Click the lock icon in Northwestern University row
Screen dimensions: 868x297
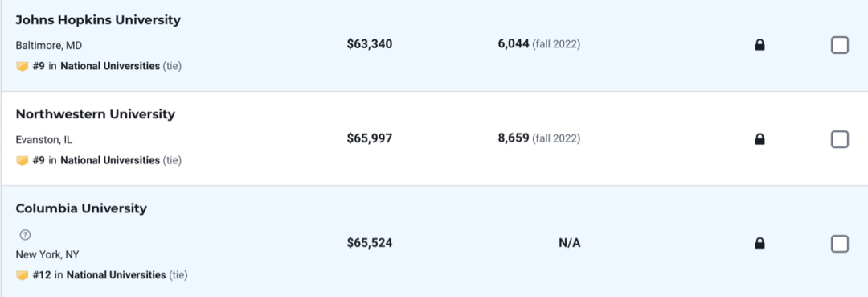click(759, 139)
